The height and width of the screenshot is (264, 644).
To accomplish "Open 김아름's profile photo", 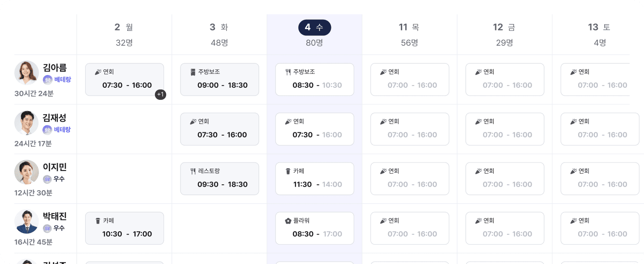I will coord(26,73).
